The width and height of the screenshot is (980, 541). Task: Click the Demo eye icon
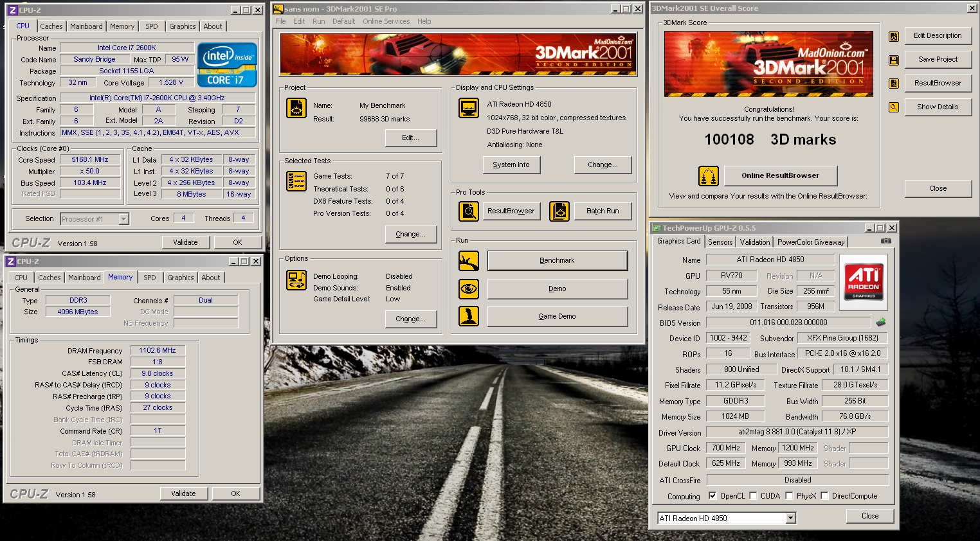[x=469, y=289]
